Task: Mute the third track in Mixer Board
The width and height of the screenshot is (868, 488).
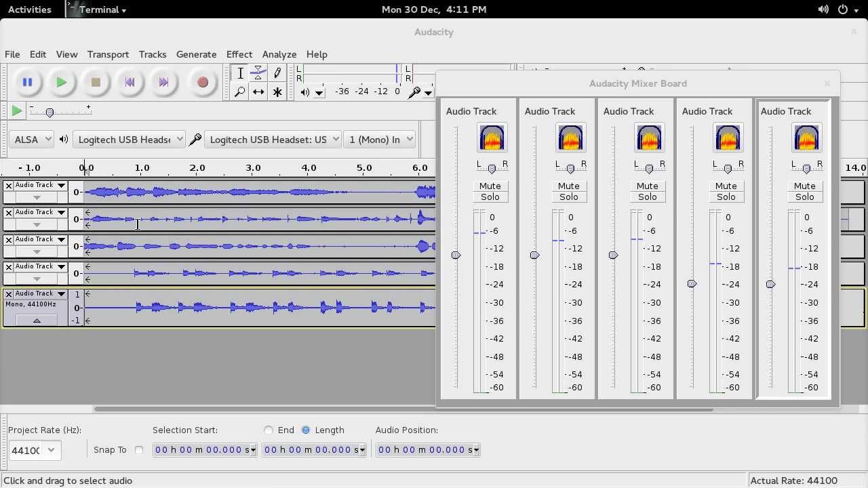Action: pos(648,186)
